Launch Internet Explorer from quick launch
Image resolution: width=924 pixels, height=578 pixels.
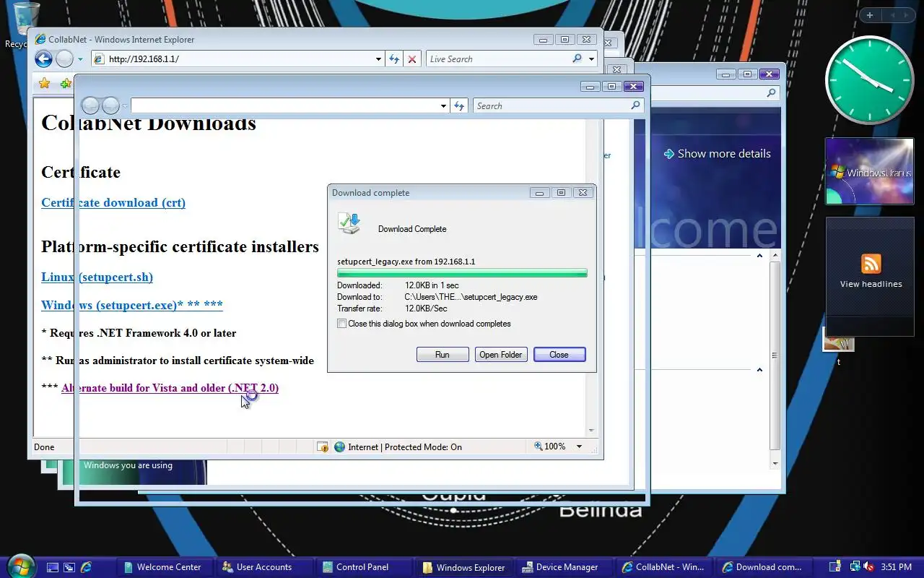point(87,567)
